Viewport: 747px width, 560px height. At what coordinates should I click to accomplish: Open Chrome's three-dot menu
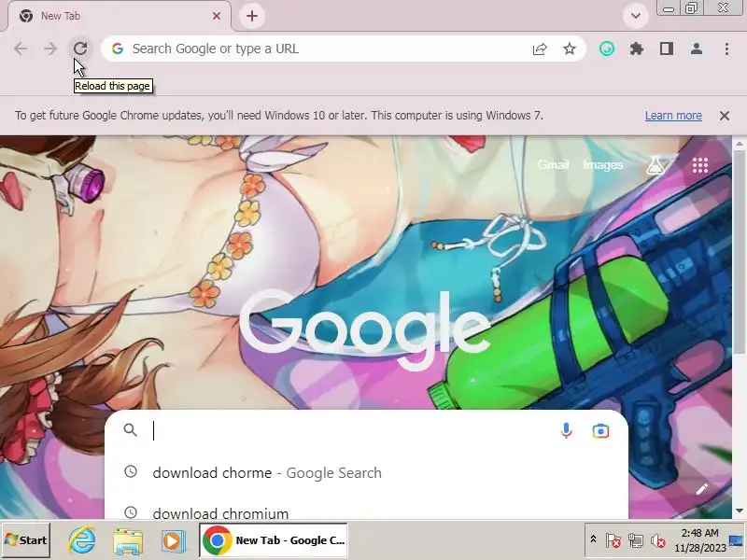pos(726,49)
